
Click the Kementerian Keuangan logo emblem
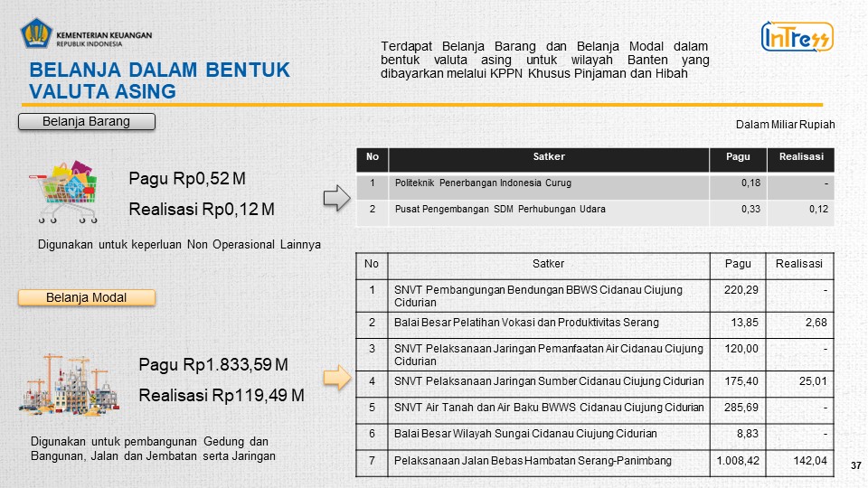coord(35,36)
